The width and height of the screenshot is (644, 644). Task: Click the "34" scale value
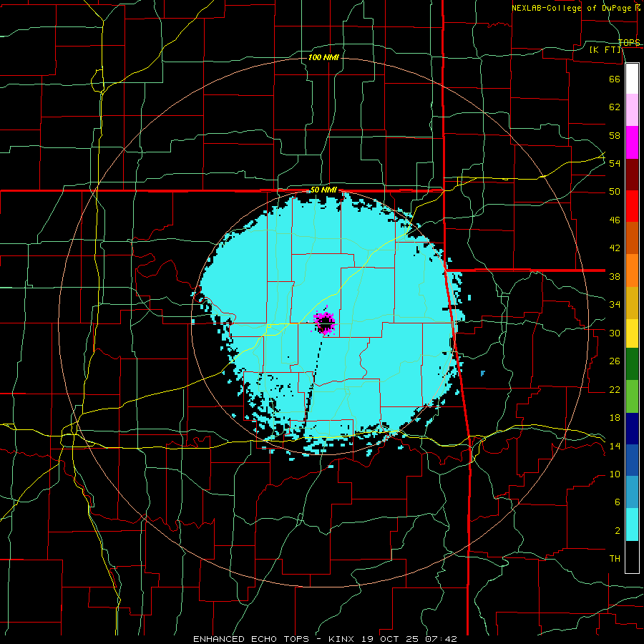click(615, 305)
